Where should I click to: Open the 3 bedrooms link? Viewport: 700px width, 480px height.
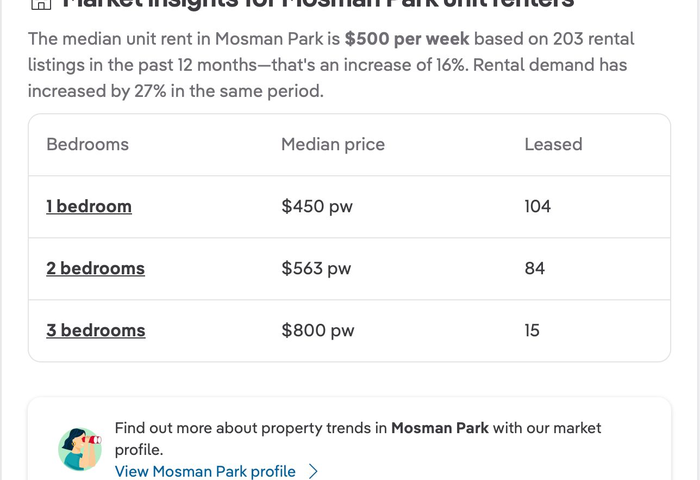click(x=96, y=330)
